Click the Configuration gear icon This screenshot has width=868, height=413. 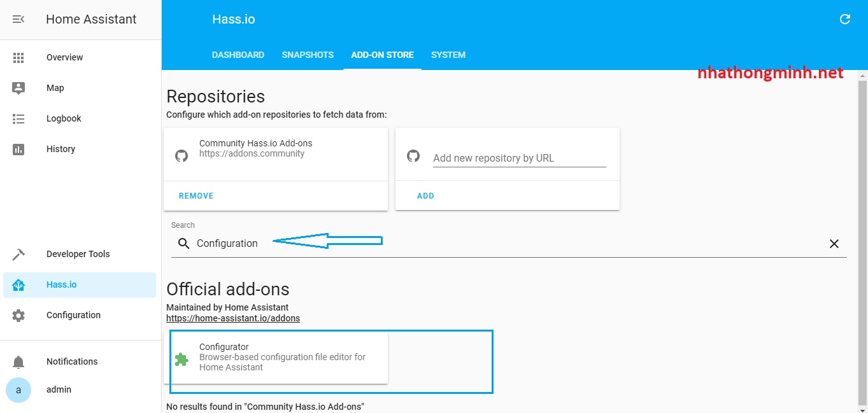[x=18, y=315]
